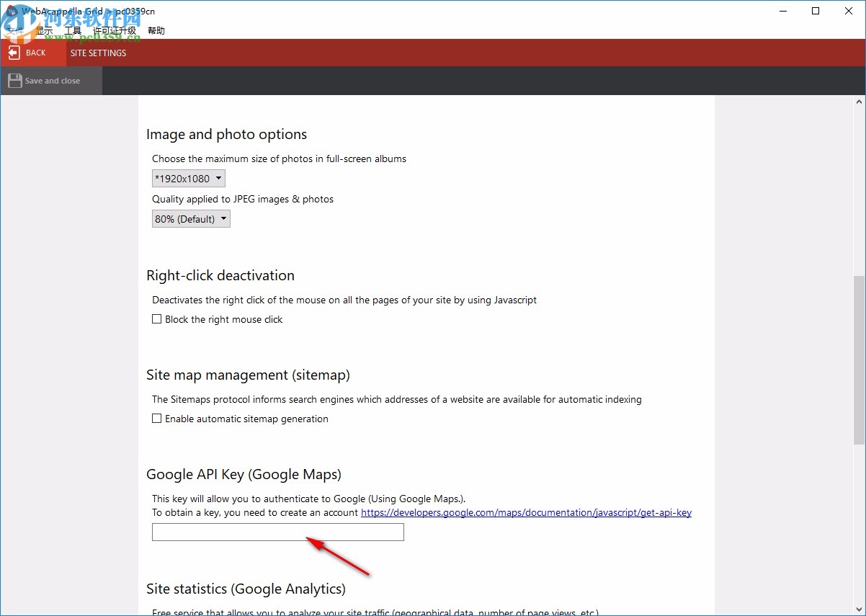Open the 帮助 menu
The image size is (866, 616).
pos(156,31)
